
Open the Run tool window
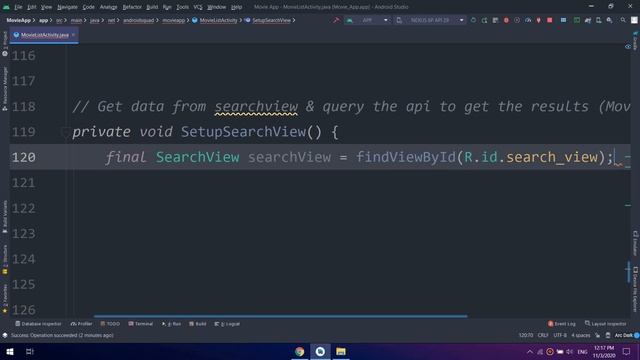(x=171, y=324)
